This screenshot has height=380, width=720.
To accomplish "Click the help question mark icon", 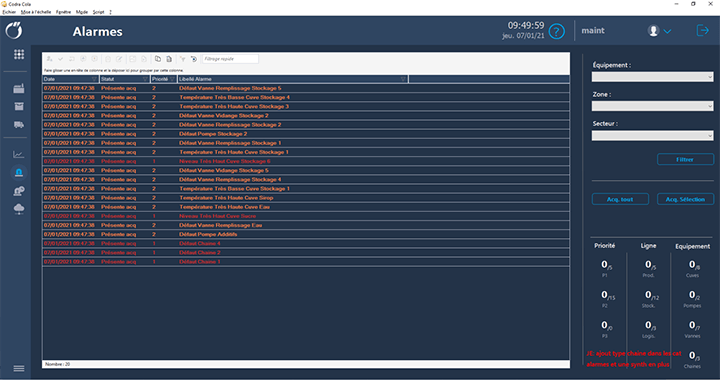I will coord(557,32).
